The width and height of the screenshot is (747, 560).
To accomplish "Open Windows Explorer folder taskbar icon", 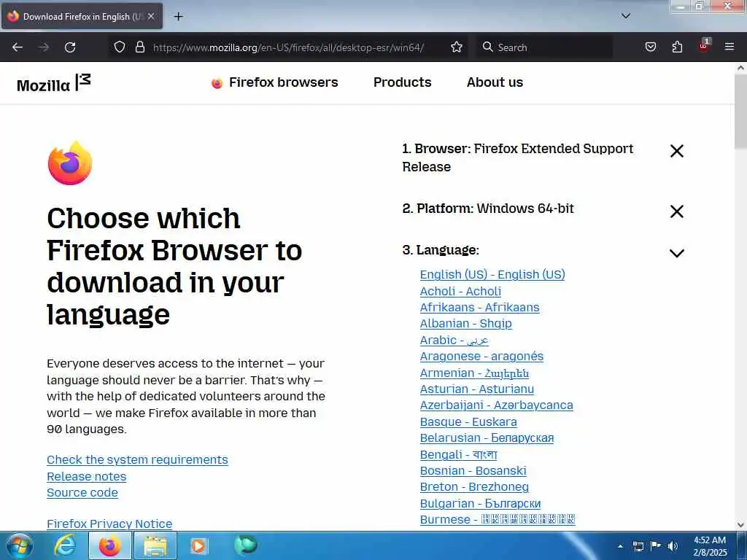I will [155, 545].
